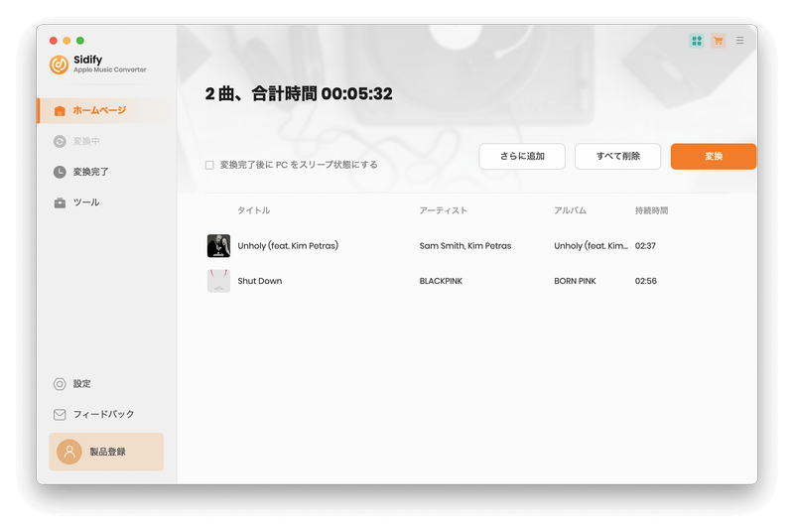The width and height of the screenshot is (794, 532).
Task: Click the 持続時間 column header
Action: tap(652, 210)
